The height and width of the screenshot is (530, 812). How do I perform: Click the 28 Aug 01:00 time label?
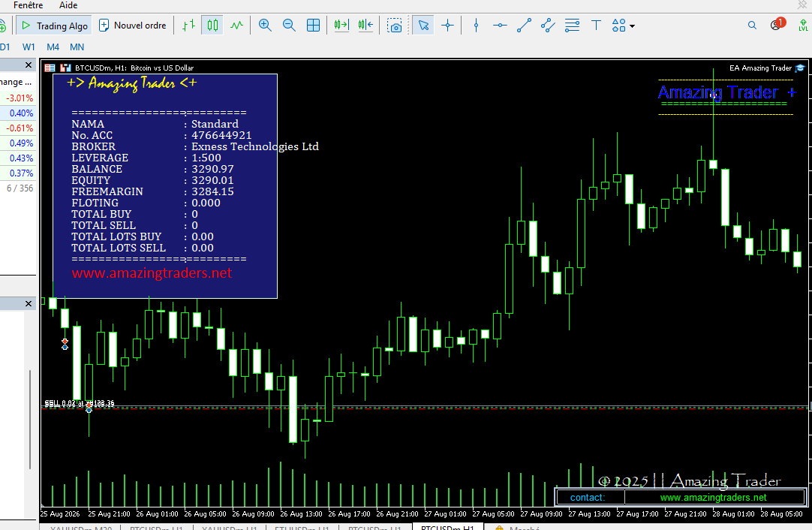tap(733, 514)
